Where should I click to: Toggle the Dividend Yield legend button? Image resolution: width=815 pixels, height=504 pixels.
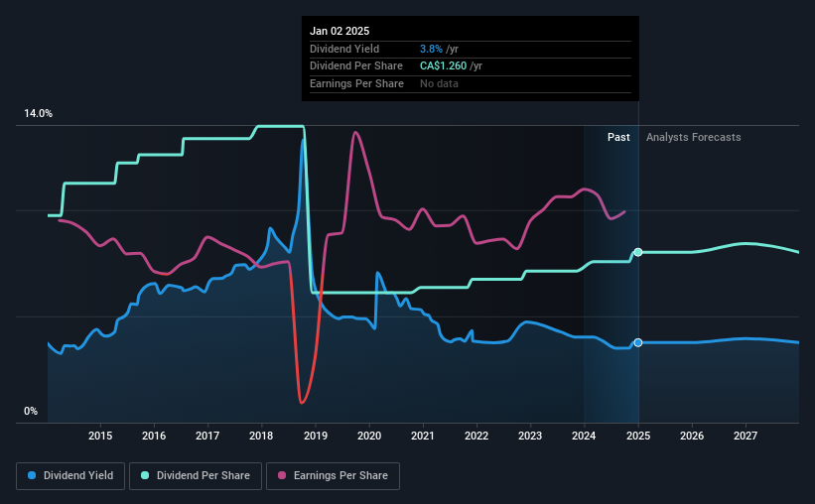[70, 476]
